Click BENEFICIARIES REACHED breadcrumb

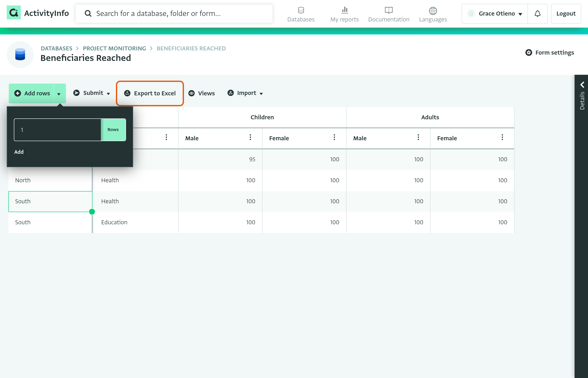[191, 48]
